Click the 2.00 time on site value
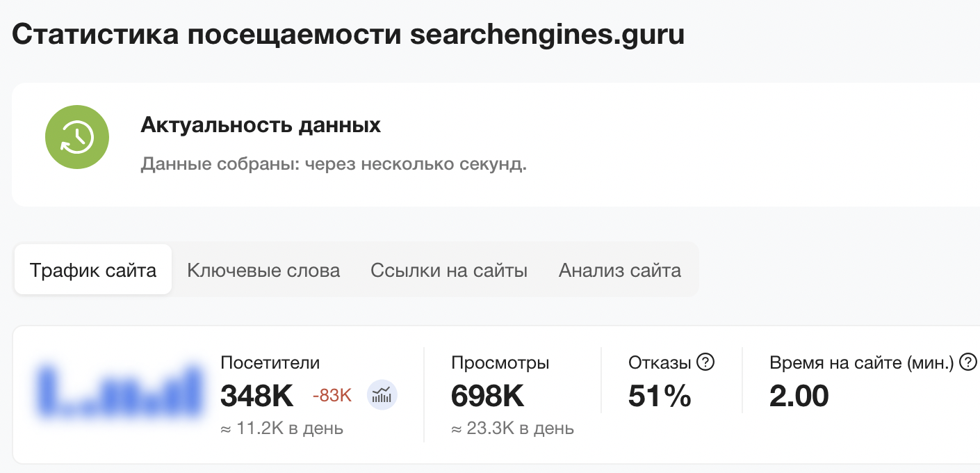 pos(799,396)
